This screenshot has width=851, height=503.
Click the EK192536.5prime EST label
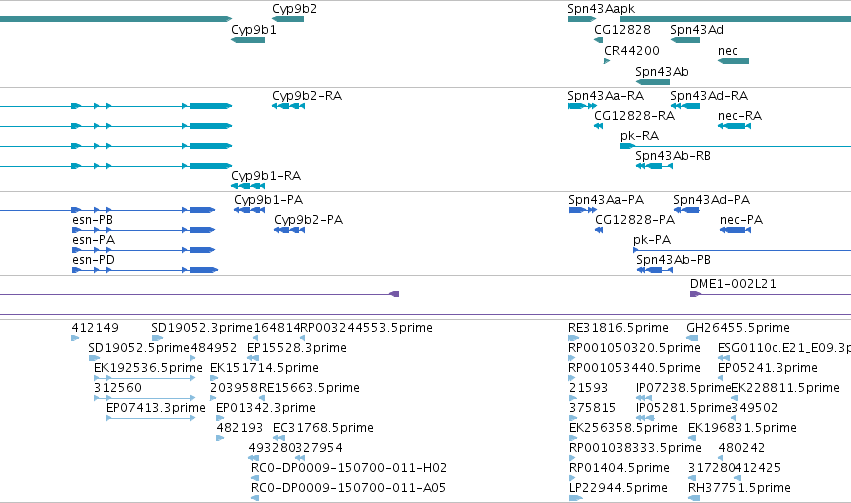pos(148,368)
